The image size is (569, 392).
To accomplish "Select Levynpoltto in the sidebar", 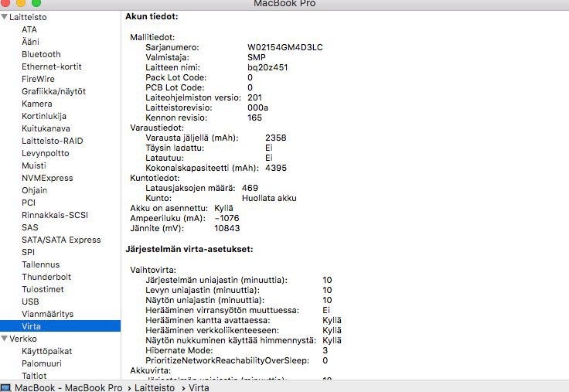I will coord(46,153).
